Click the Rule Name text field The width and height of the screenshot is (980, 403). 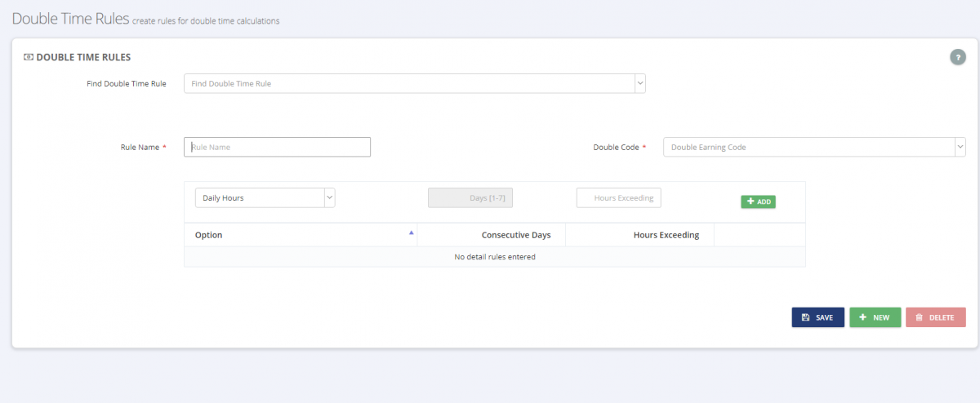[277, 147]
